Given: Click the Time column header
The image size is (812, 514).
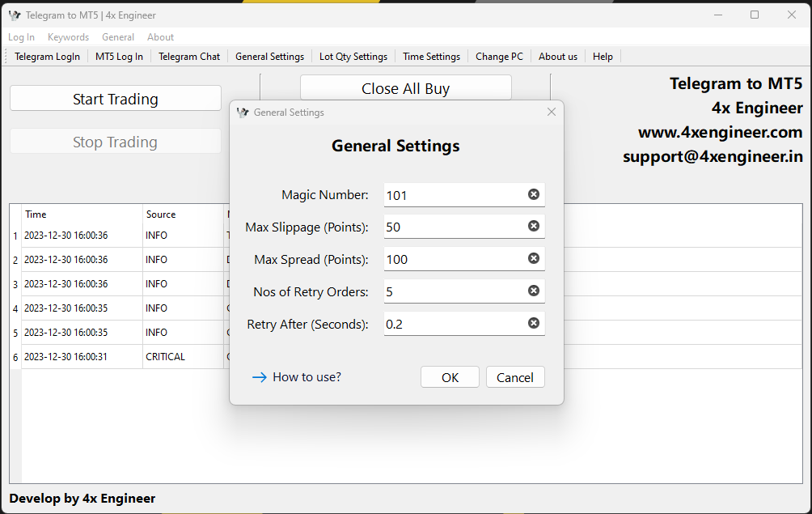Looking at the screenshot, I should [x=82, y=215].
